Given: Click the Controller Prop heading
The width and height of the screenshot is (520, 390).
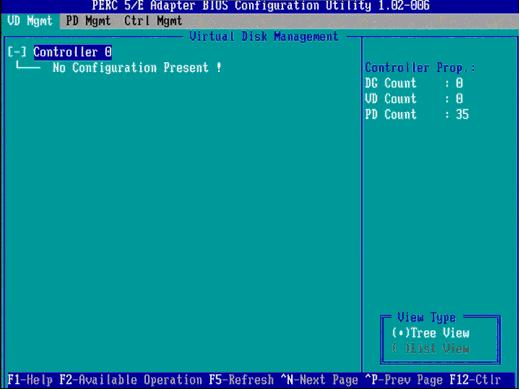Looking at the screenshot, I should click(420, 68).
